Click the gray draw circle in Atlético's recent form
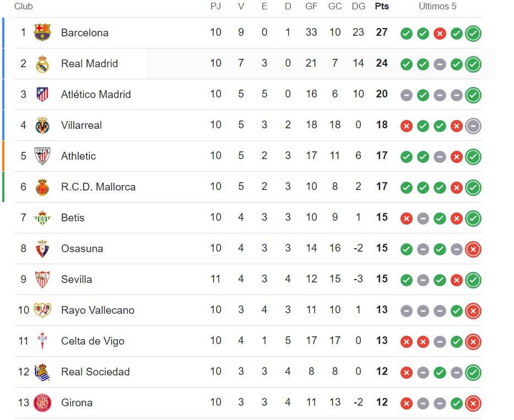 point(407,95)
